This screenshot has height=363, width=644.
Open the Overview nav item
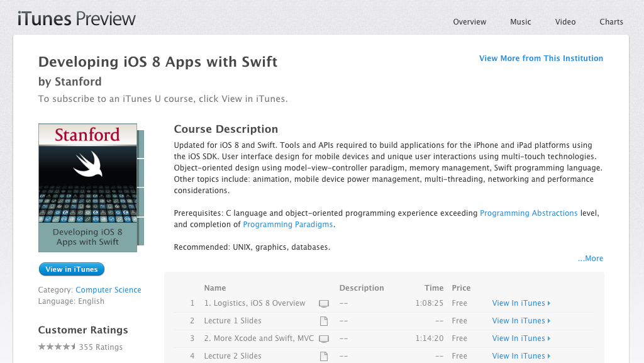[x=469, y=22]
